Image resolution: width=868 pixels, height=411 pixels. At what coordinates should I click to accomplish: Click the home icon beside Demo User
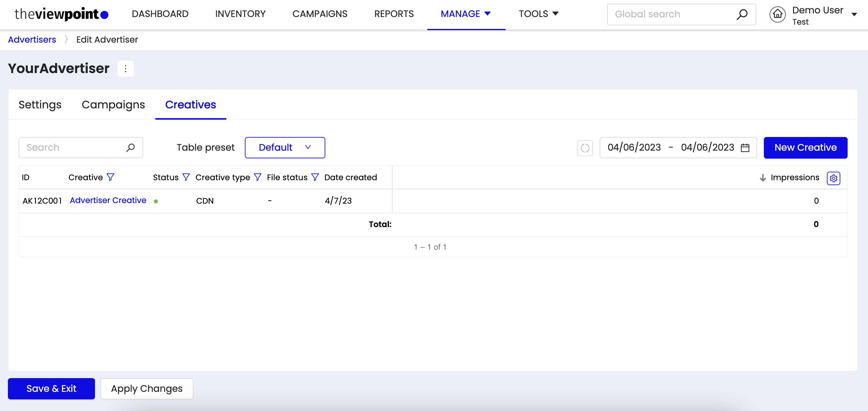[x=777, y=14]
